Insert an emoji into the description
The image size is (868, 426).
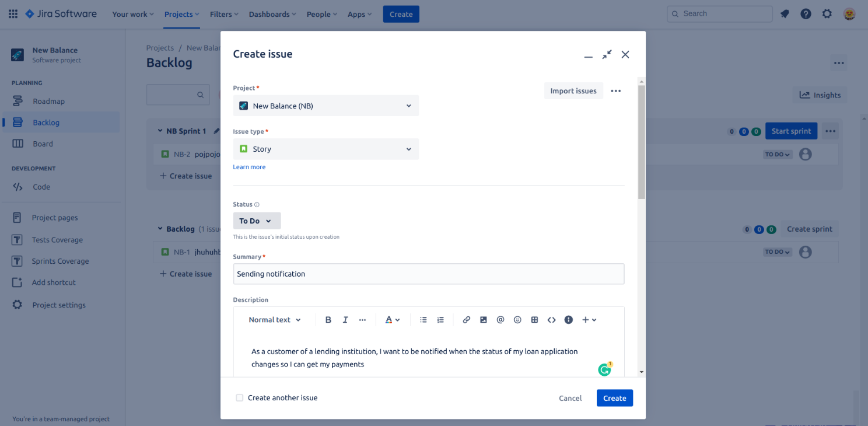point(517,319)
